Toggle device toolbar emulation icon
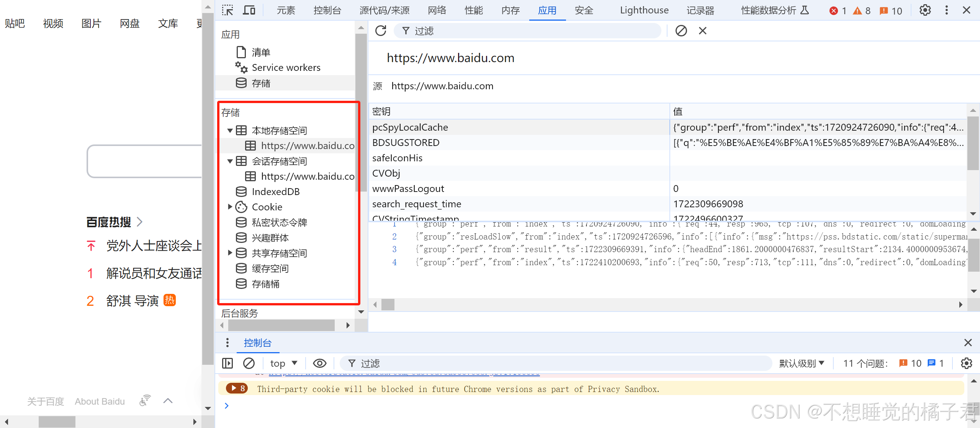The image size is (980, 428). (249, 10)
